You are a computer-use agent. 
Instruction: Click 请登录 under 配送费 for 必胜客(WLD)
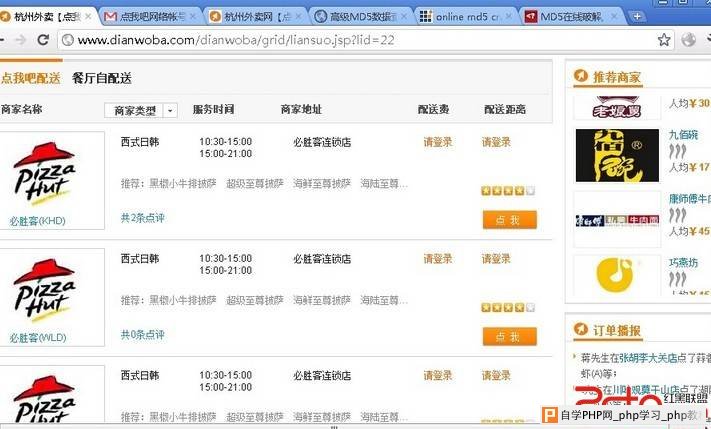click(438, 258)
